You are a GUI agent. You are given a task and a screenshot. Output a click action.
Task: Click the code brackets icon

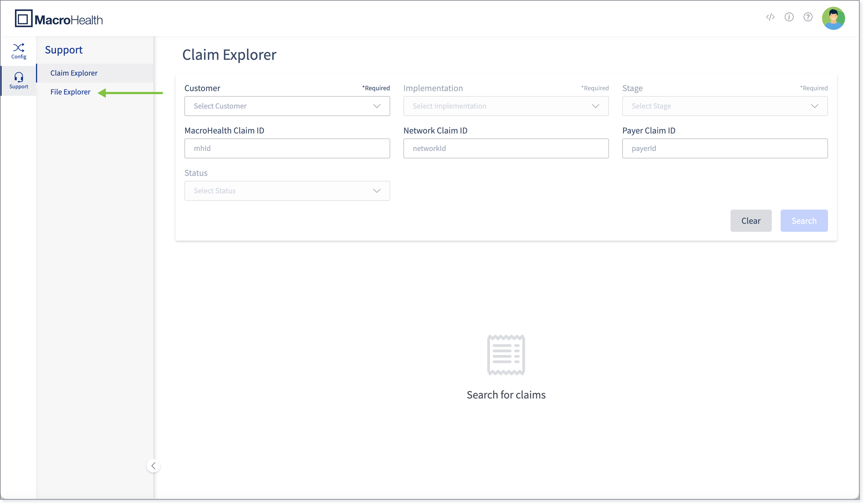(x=770, y=17)
